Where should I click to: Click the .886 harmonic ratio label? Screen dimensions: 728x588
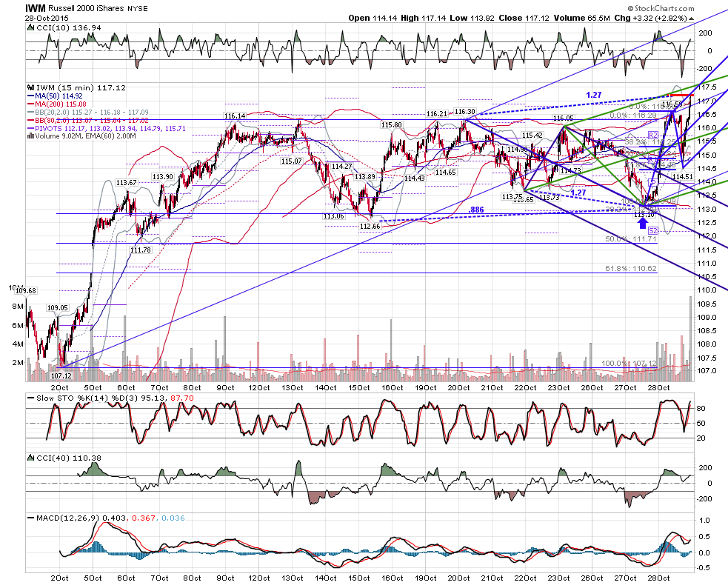click(476, 210)
